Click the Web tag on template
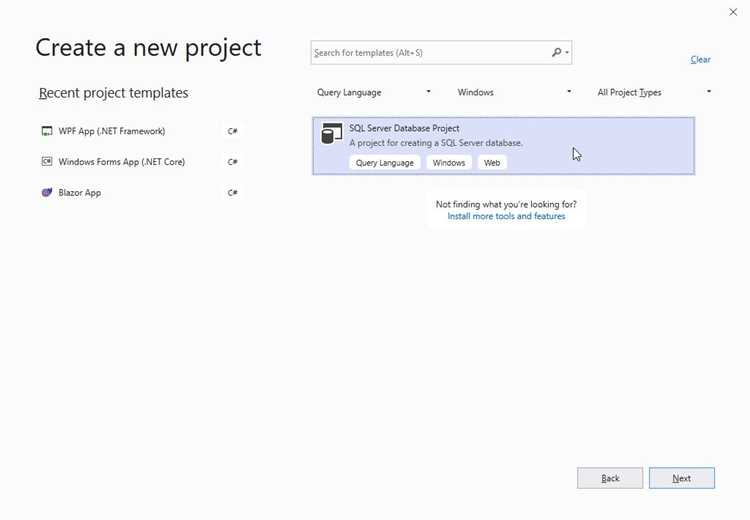The image size is (750, 520). (492, 163)
